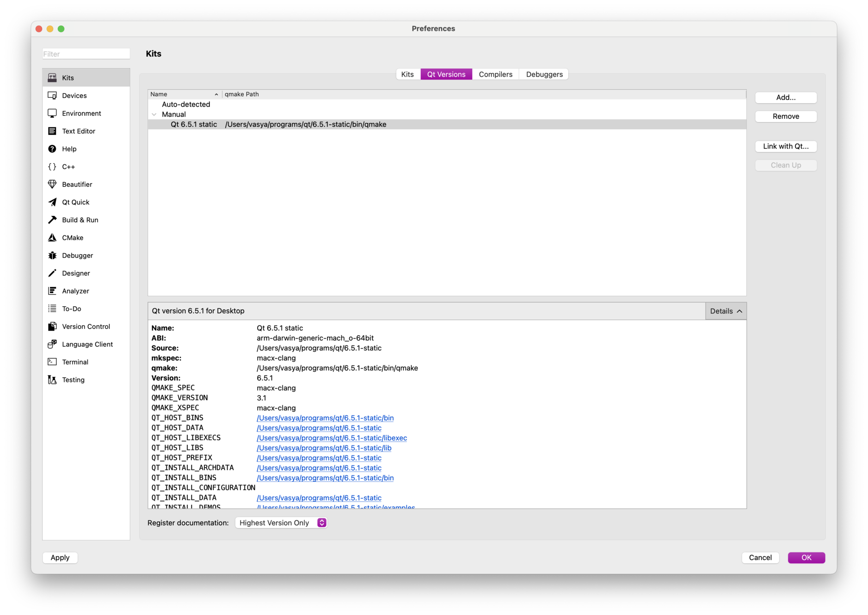868x615 pixels.
Task: Select the Qt 6.5.1 static row
Action: point(447,124)
